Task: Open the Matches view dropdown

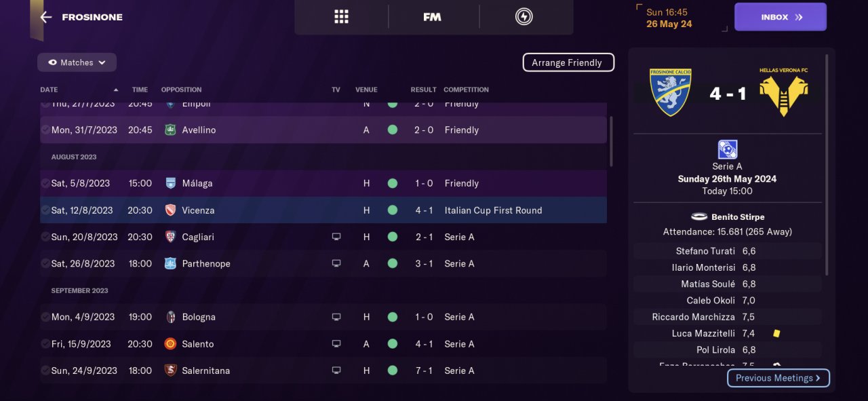Action: 77,62
